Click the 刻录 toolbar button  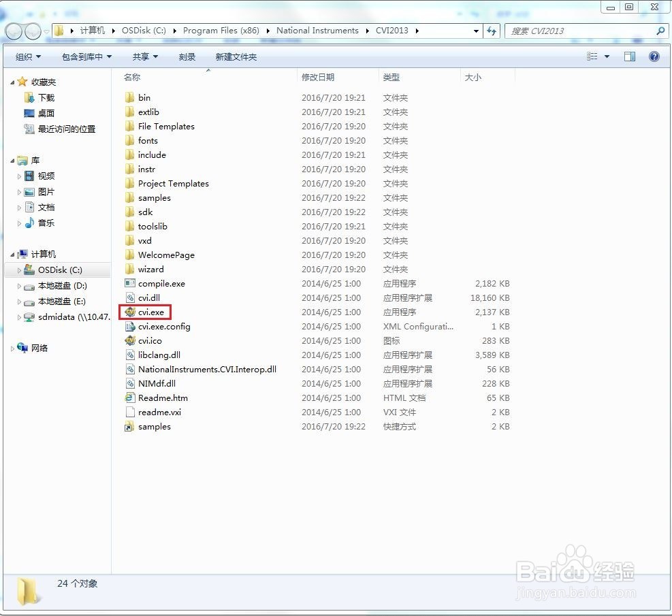187,56
